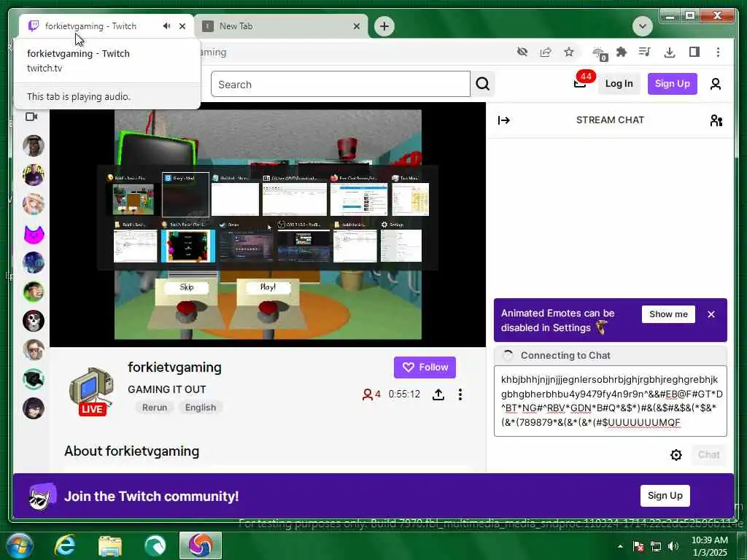Open the volume speaker tray icon
The image size is (747, 560).
click(673, 546)
